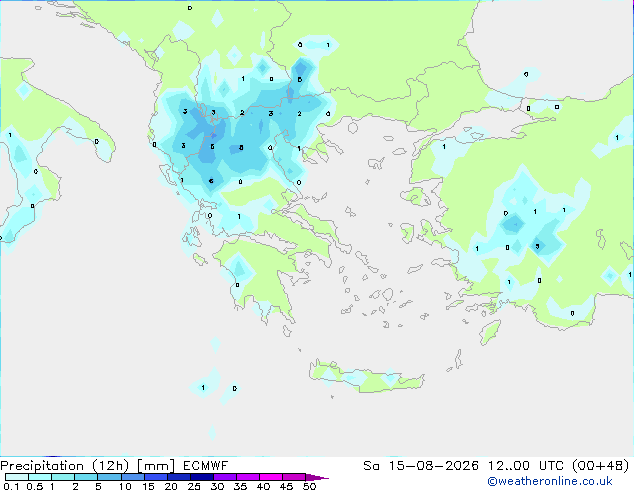Click the legend scale label 45
The height and width of the screenshot is (490, 634).
(x=287, y=486)
